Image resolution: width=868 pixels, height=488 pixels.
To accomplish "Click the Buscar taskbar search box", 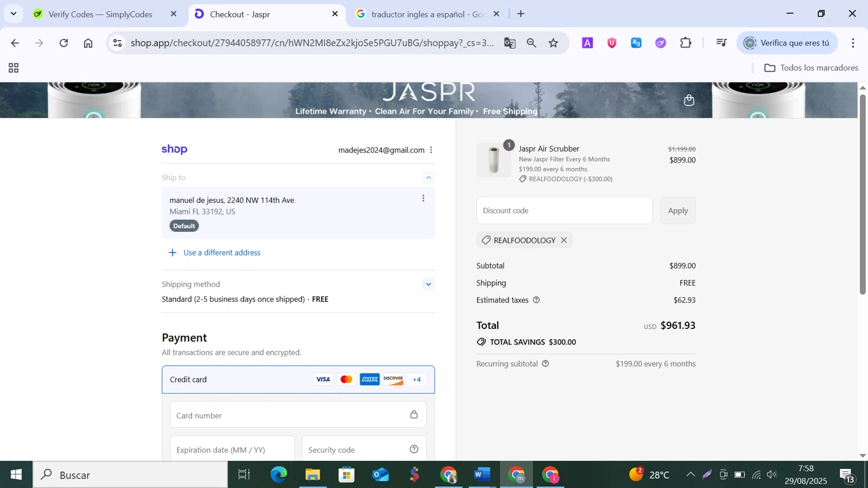I will (x=130, y=475).
